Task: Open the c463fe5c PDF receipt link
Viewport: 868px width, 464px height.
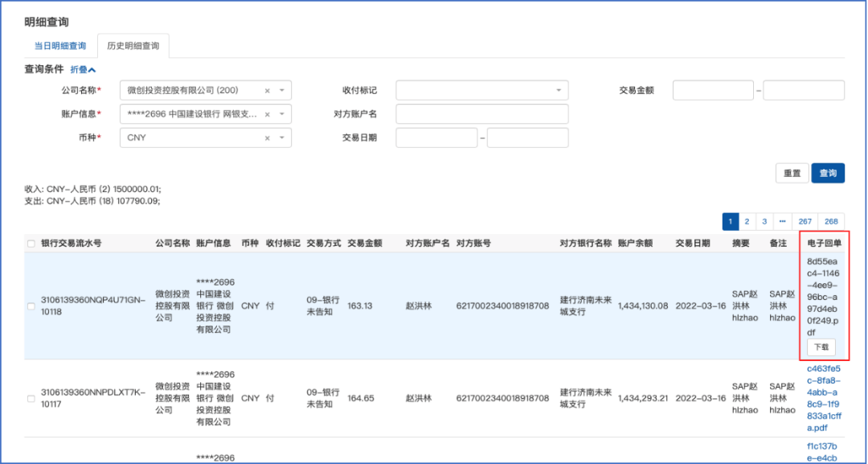Action: click(823, 396)
